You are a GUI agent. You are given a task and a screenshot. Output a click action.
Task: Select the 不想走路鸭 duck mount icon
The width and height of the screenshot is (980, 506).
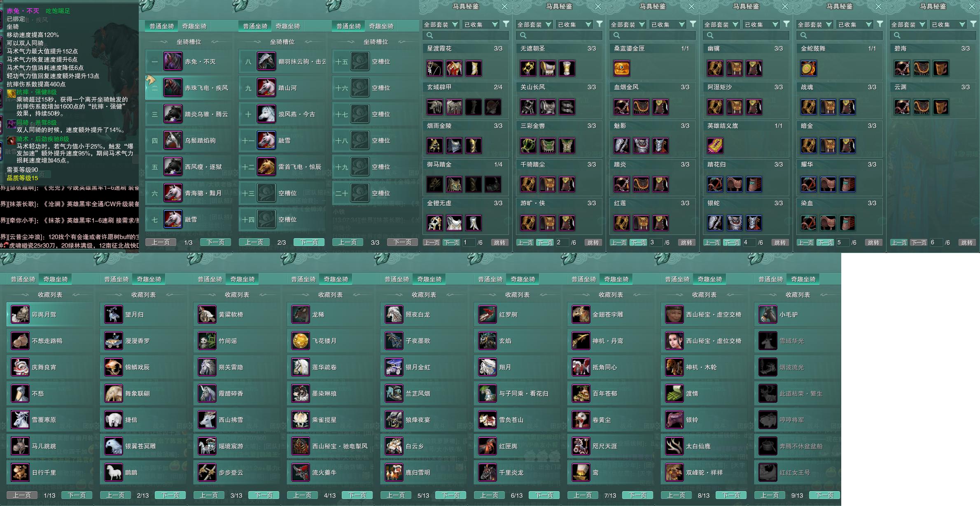(x=20, y=341)
